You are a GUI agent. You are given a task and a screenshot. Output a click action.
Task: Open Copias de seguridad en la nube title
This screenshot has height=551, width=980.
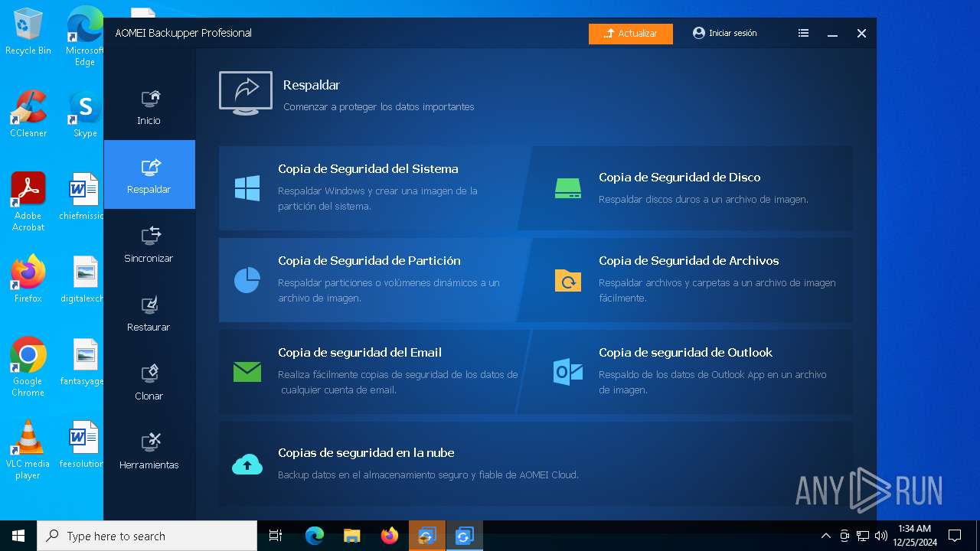366,453
